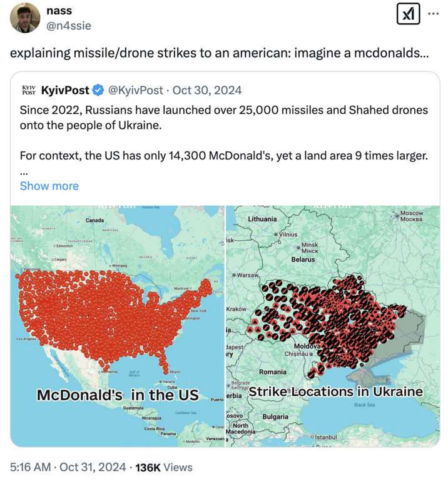Click the KyivPost logo avatar
This screenshot has height=484, width=448.
pos(29,91)
